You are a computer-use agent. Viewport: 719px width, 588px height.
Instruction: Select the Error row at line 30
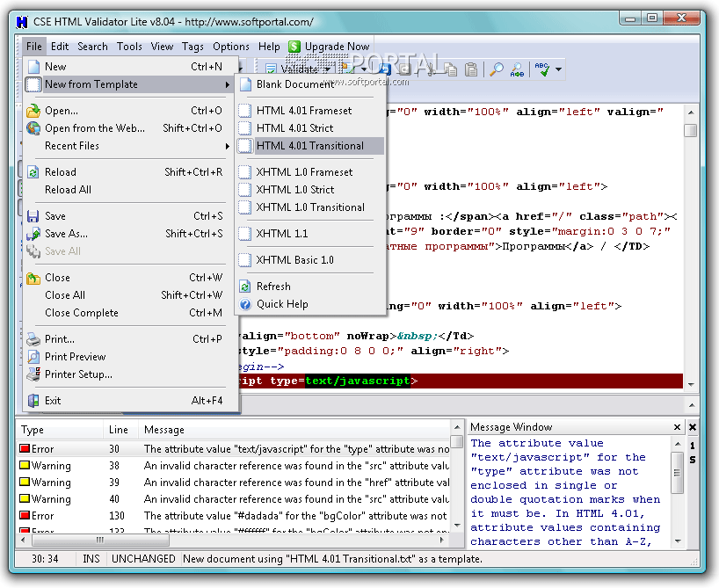234,449
